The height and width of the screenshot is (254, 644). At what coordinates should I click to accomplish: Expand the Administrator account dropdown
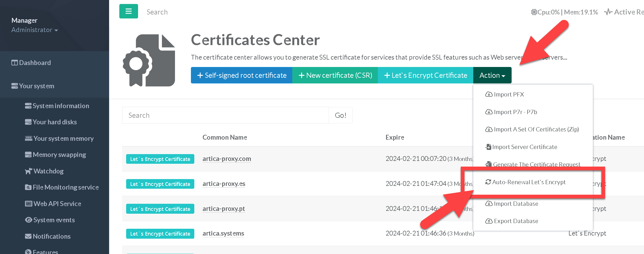[x=35, y=30]
